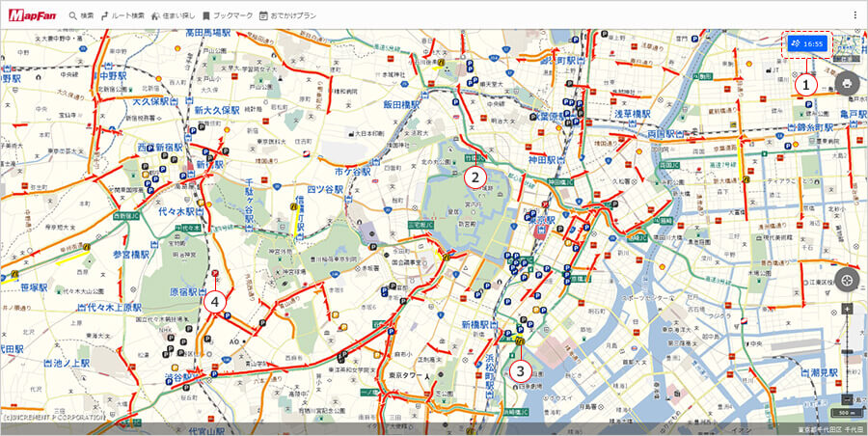
Task: Click yellow traffic icon near 新橋駅
Action: (519, 341)
